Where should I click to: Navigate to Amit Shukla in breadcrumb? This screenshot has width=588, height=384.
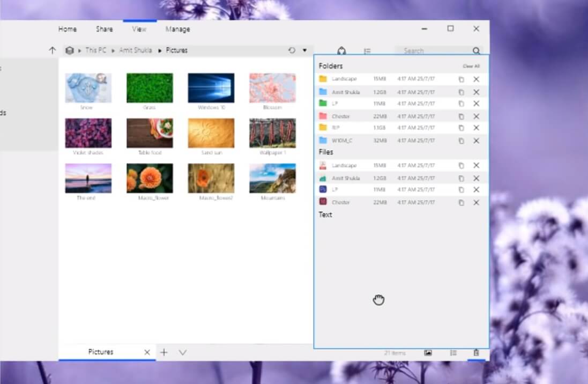[x=136, y=50]
